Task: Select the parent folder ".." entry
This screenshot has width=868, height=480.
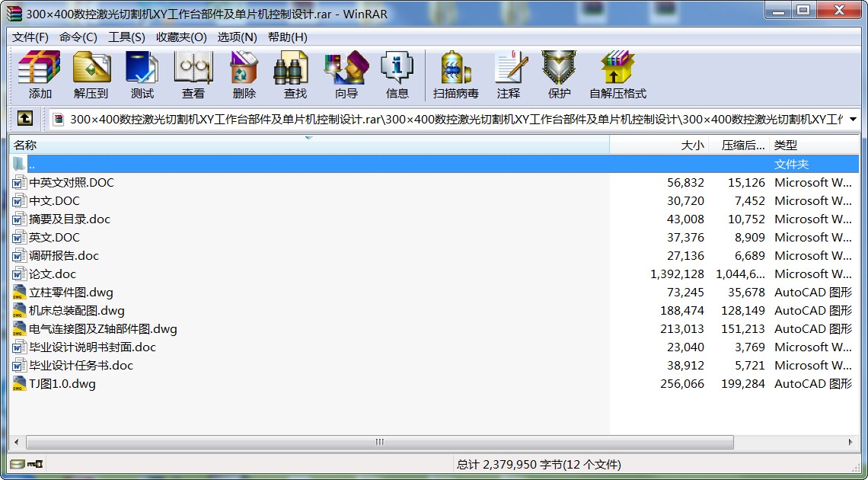Action: [32, 165]
